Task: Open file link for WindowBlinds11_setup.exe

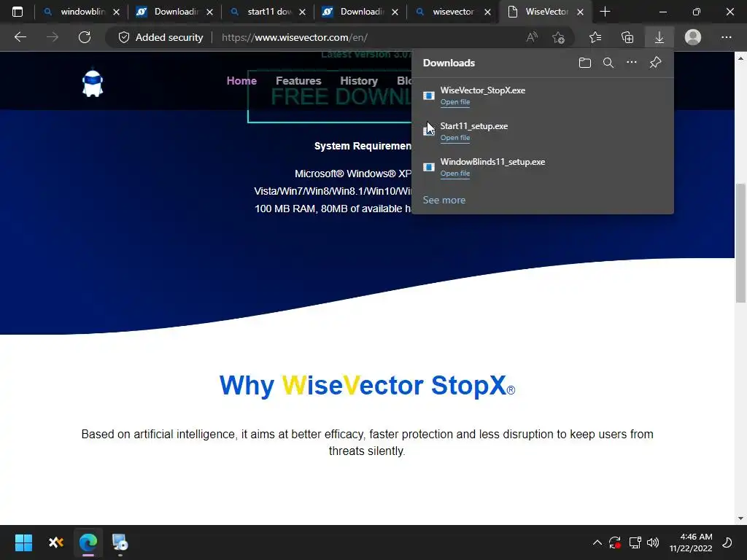Action: coord(455,174)
